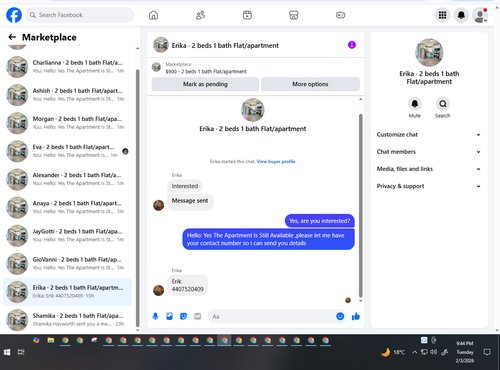Open the purple conversation info icon

pyautogui.click(x=352, y=45)
